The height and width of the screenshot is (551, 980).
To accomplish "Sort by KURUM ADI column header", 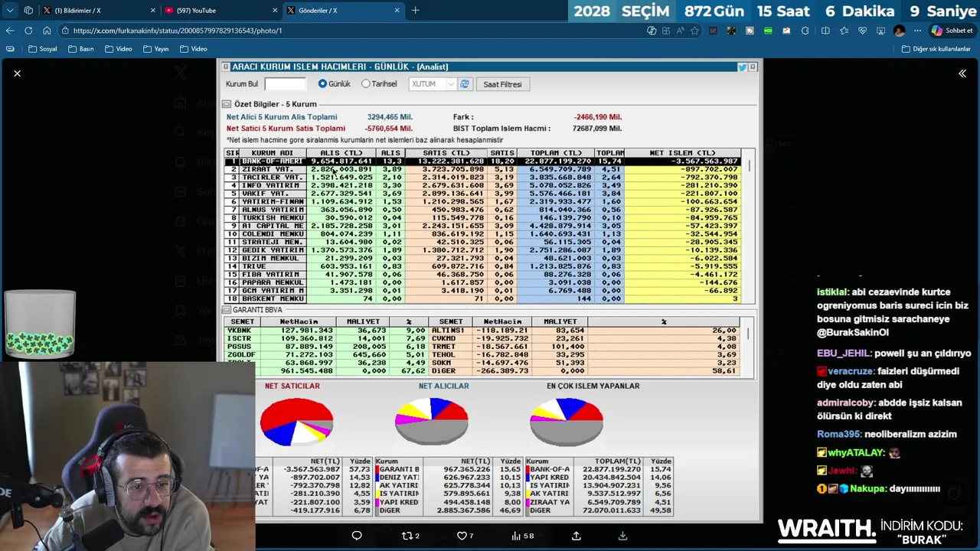I will [x=273, y=153].
